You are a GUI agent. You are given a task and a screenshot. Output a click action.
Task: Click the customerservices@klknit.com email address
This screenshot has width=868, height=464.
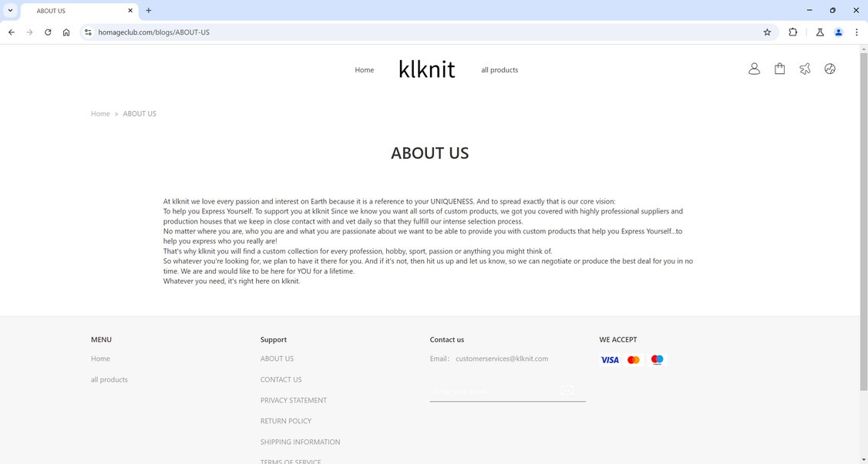(x=502, y=359)
